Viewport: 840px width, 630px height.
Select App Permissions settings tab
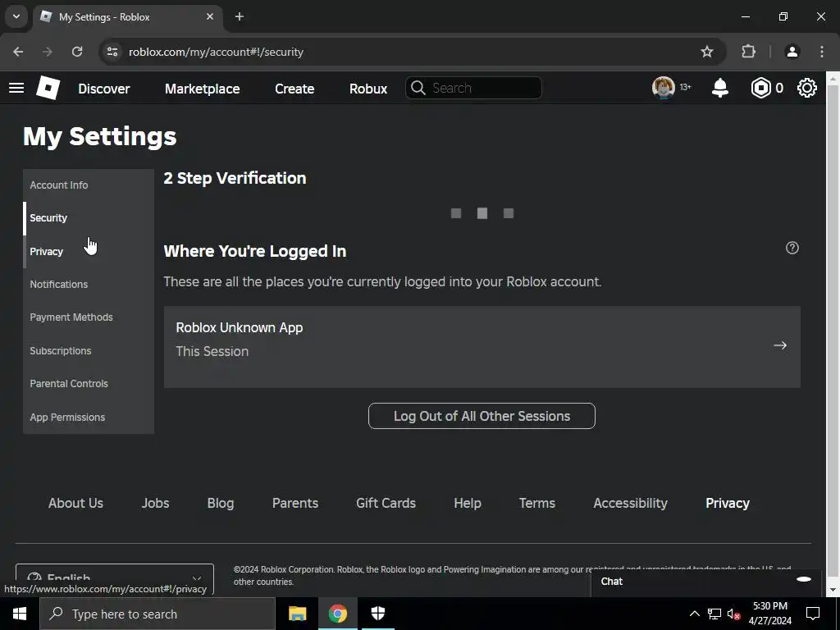point(89,418)
